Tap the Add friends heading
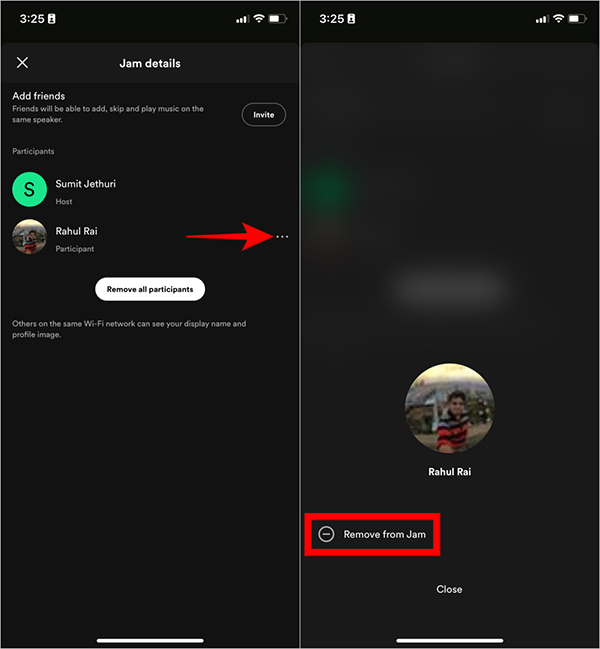 pos(38,96)
